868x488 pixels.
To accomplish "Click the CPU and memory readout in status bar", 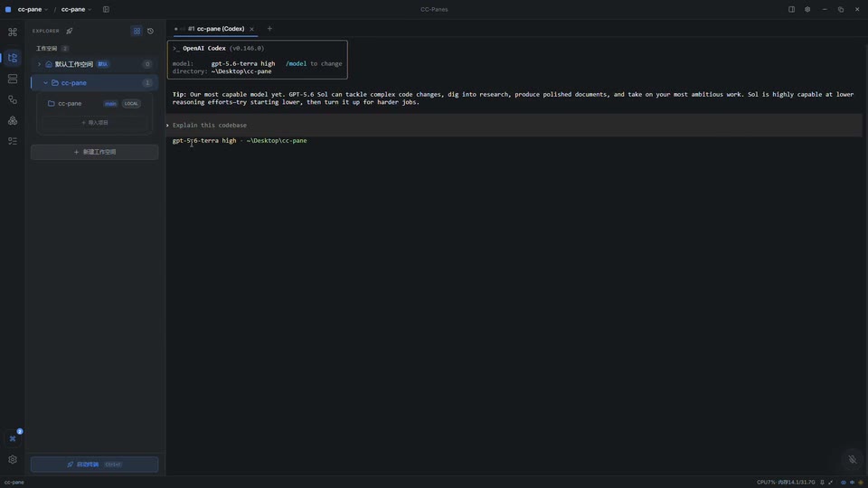I will 786,483.
